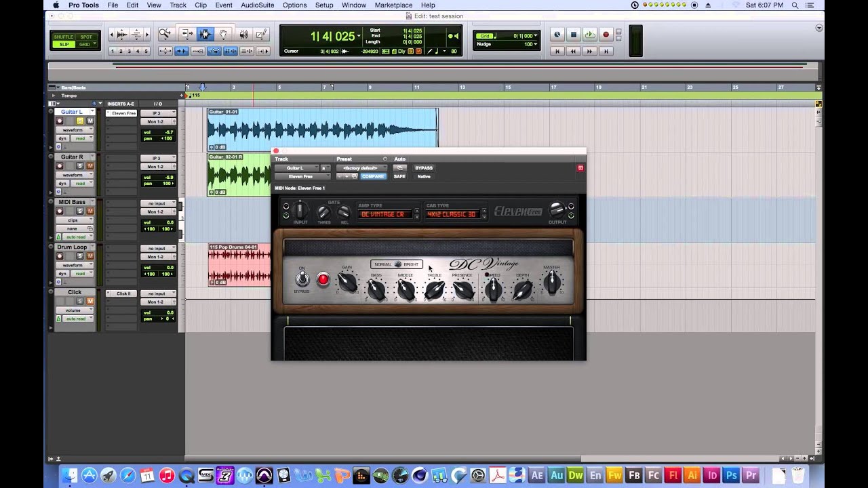Click the Record transport button
868x488 pixels.
[606, 35]
